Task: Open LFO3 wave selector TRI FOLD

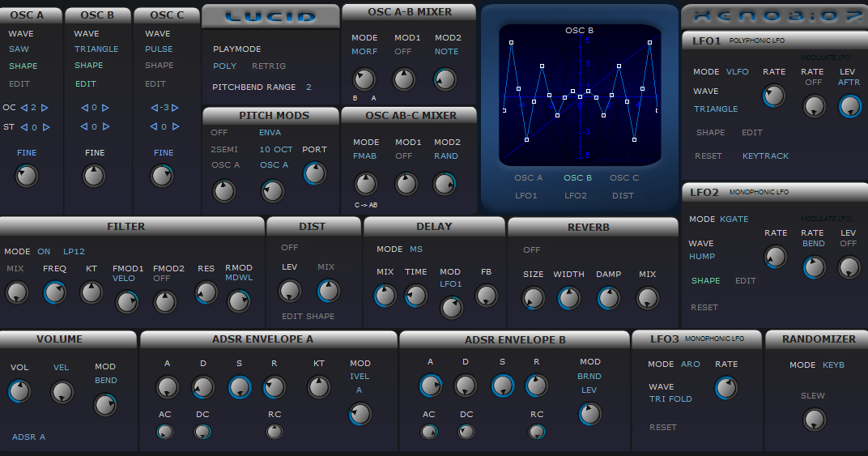Action: [x=670, y=399]
